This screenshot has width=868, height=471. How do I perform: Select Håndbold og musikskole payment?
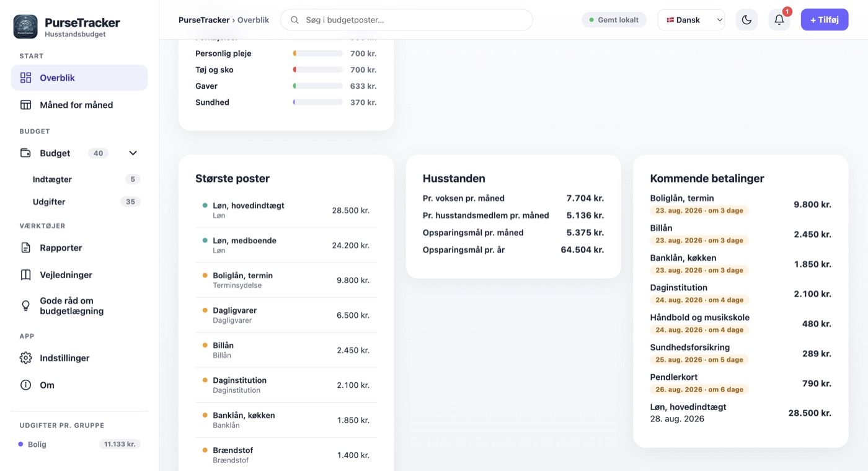coord(740,323)
